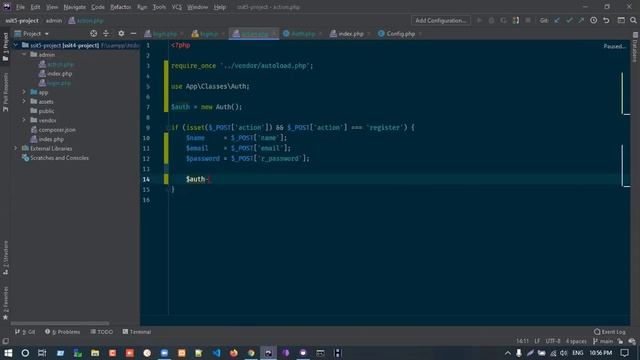Toggle the Structure tool window
This screenshot has width=640, height=360.
click(5, 258)
